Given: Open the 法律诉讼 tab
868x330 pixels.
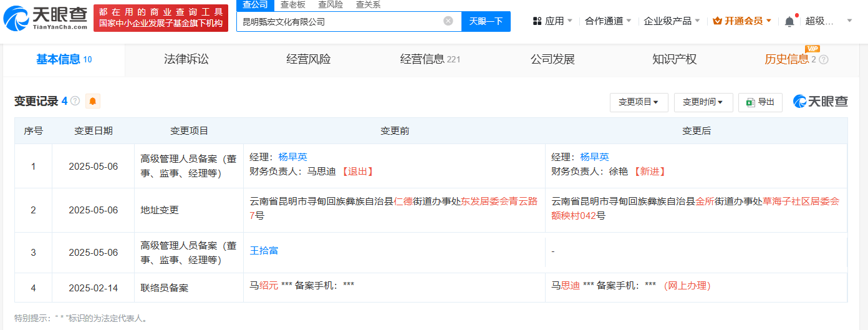Looking at the screenshot, I should [x=186, y=60].
